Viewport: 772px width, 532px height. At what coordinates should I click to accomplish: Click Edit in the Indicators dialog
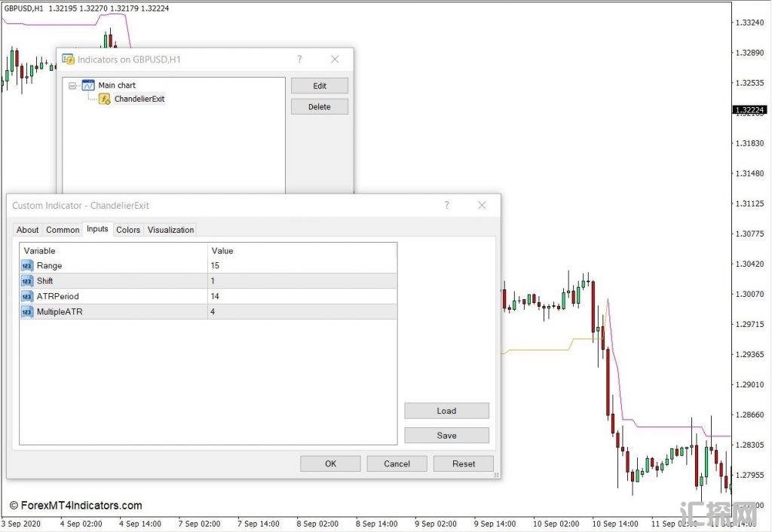[x=320, y=86]
